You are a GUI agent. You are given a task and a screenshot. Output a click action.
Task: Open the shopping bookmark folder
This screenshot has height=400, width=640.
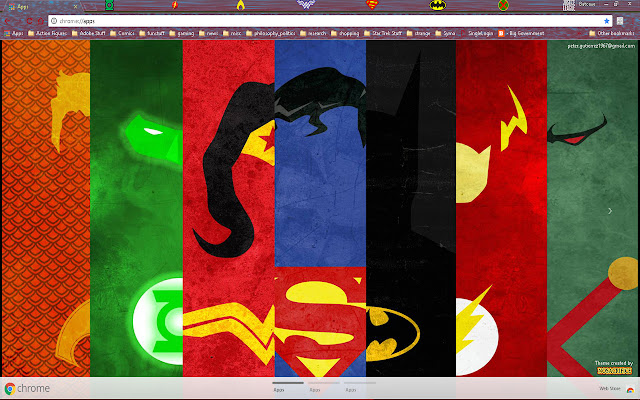[345, 33]
